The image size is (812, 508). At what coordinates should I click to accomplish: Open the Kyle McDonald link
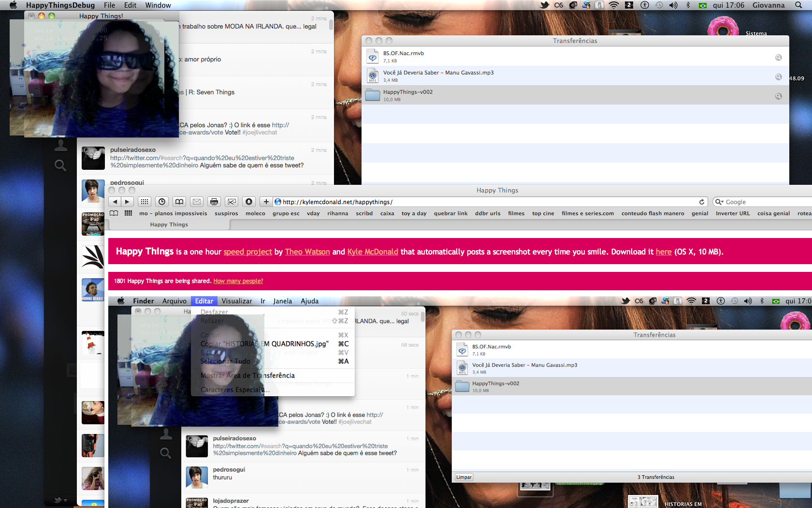(x=373, y=252)
